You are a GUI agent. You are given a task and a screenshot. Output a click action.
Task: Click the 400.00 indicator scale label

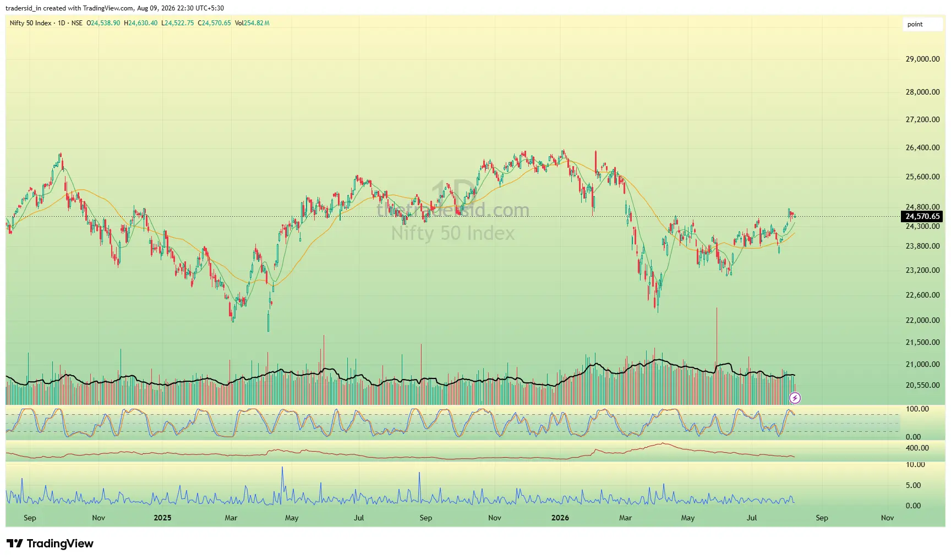(x=917, y=448)
